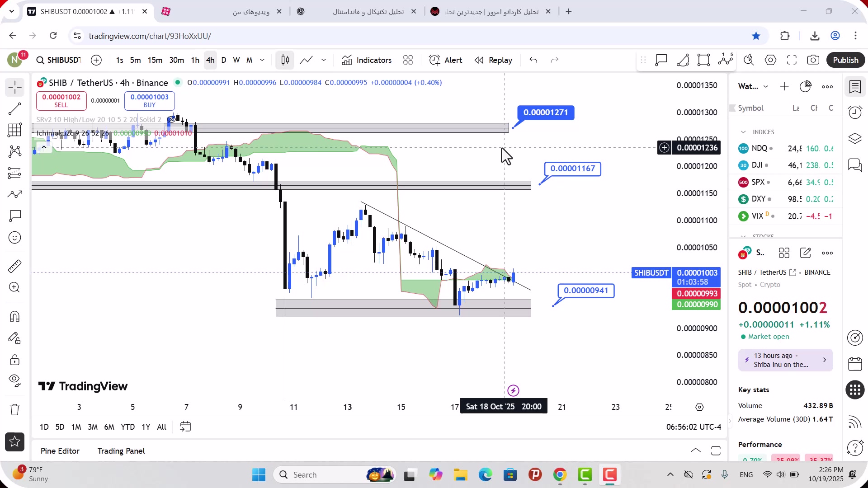This screenshot has height=488, width=868.
Task: Select NDQ in the watchlist
Action: click(785, 148)
